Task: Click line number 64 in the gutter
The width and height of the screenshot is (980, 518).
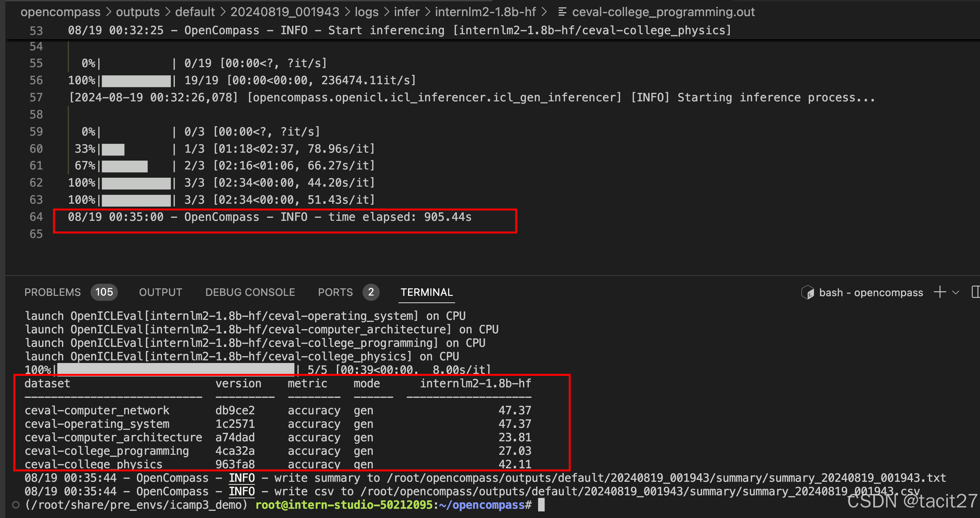Action: [x=36, y=217]
